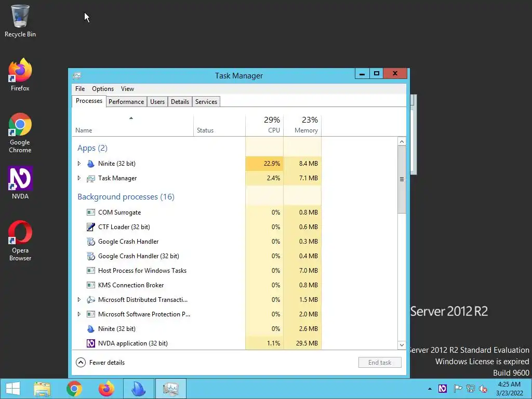The image size is (532, 399).
Task: Select the Background processes (16) heading
Action: 126,197
